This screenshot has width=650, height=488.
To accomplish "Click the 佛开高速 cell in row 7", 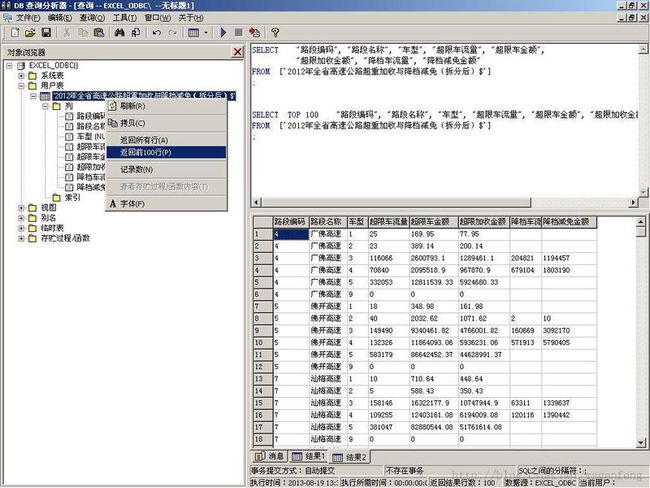I will 327,306.
